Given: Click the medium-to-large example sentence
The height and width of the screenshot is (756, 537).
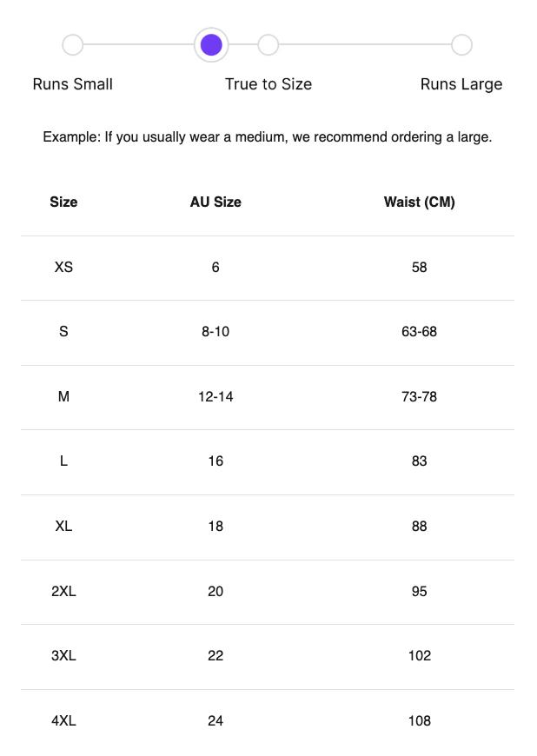Looking at the screenshot, I should click(x=268, y=136).
